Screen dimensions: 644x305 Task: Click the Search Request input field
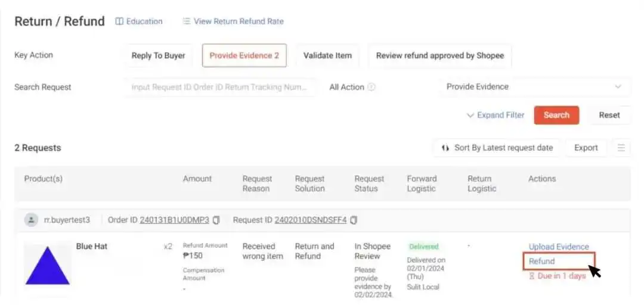coord(221,87)
